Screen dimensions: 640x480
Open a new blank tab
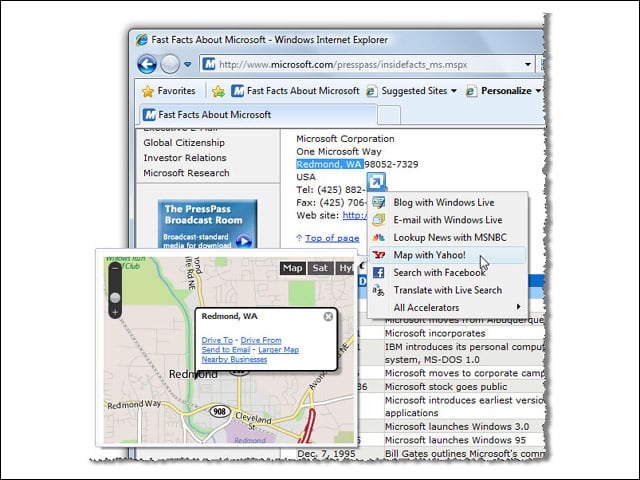pyautogui.click(x=389, y=115)
